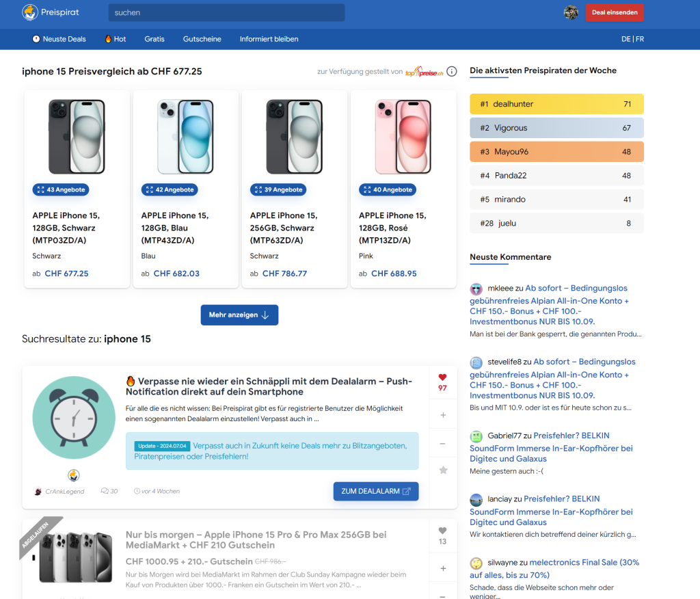Upvote Dealalarm deal with plus icon
700x599 pixels.
tap(443, 415)
